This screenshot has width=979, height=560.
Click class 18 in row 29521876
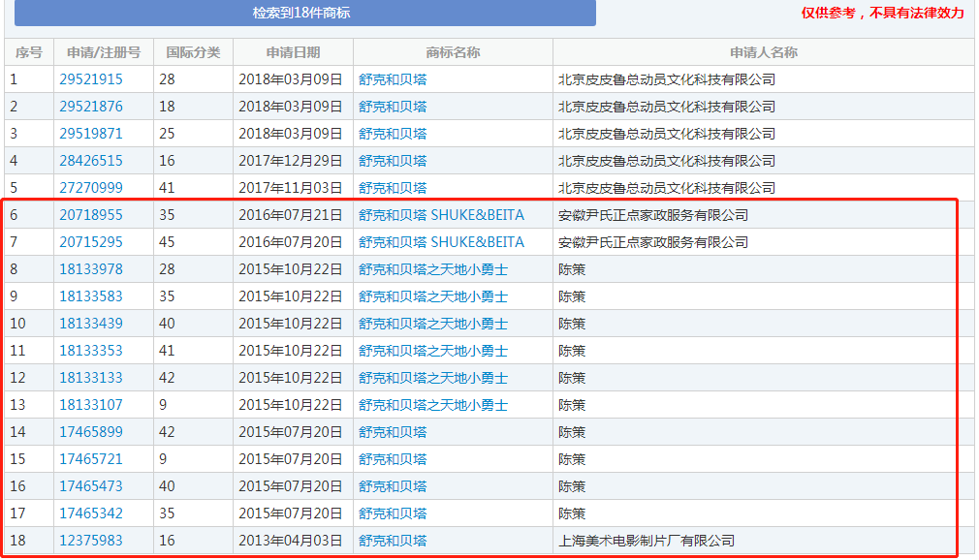pos(167,107)
